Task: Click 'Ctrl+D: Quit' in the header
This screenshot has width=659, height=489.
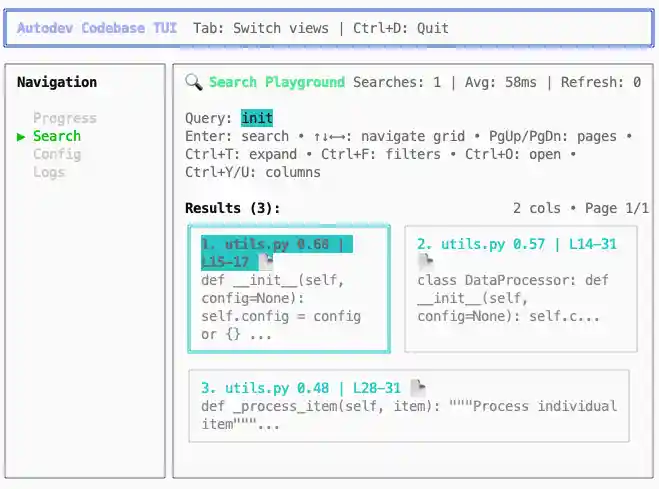Action: 401,28
